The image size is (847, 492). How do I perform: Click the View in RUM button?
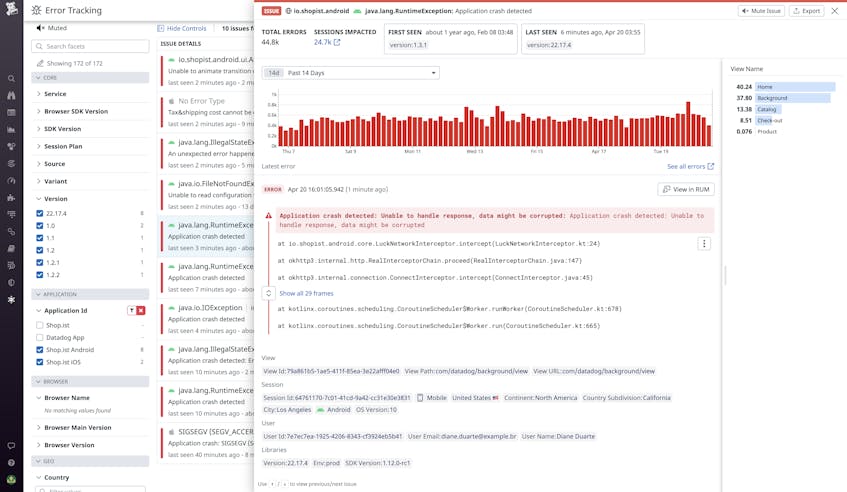pos(686,190)
